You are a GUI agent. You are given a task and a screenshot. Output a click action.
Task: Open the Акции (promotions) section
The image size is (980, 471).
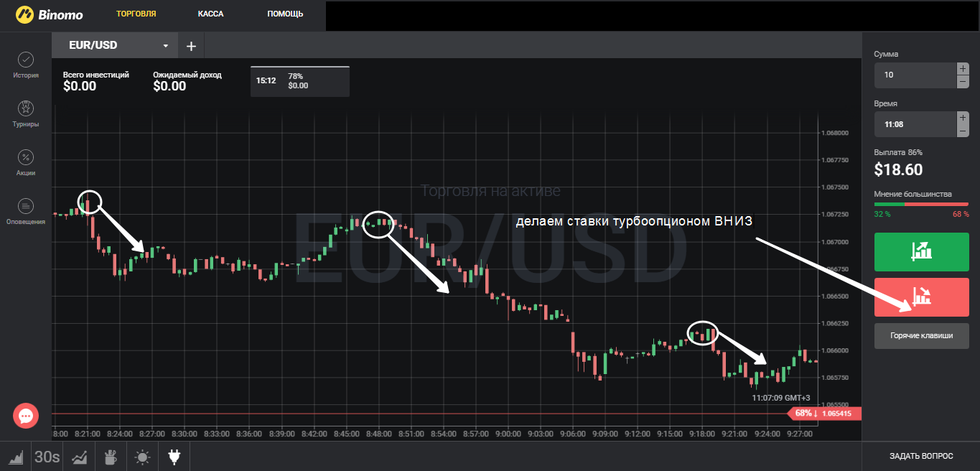[x=25, y=162]
